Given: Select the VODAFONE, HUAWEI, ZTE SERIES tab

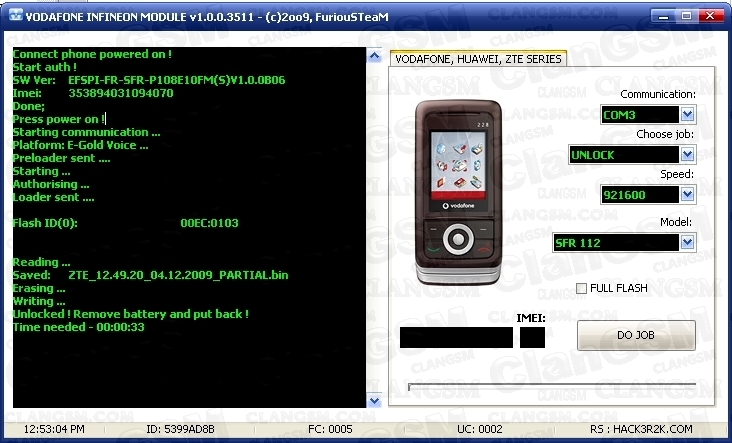Looking at the screenshot, I should point(478,59).
